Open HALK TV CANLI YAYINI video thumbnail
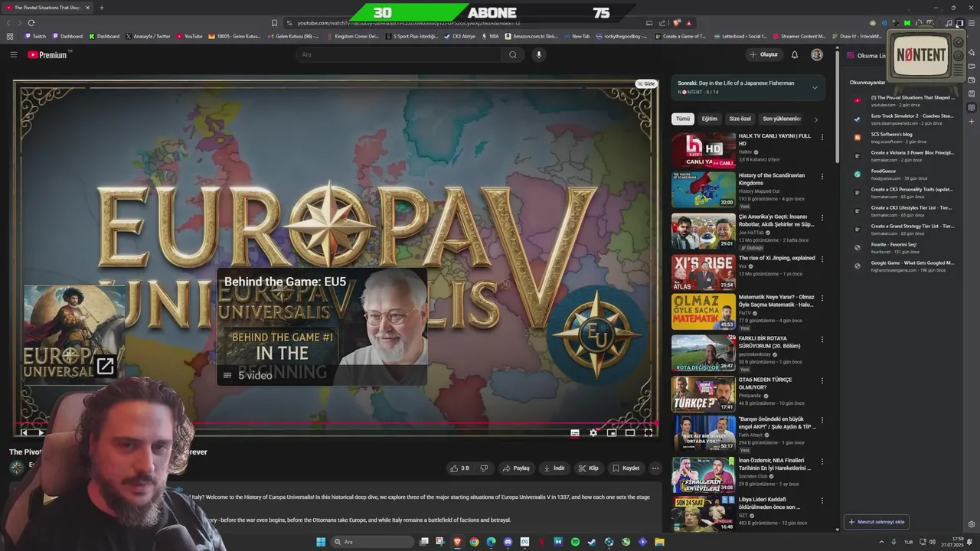 point(704,150)
